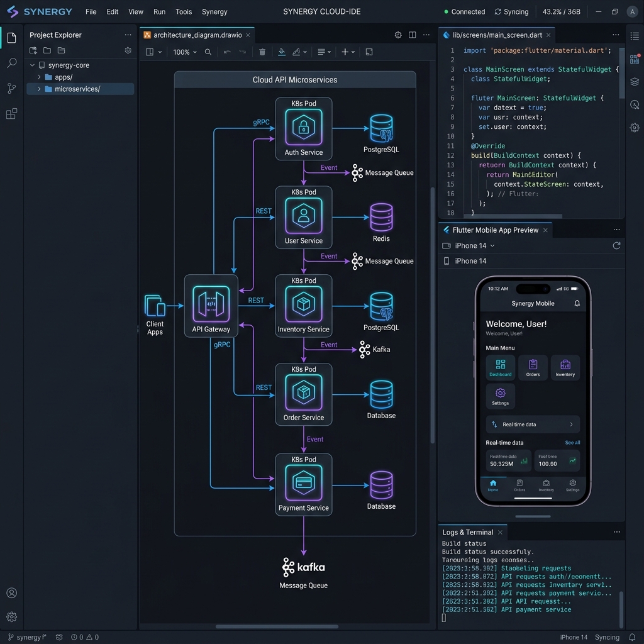Screen dimensions: 644x644
Task: Open the Tools menu
Action: 184,12
